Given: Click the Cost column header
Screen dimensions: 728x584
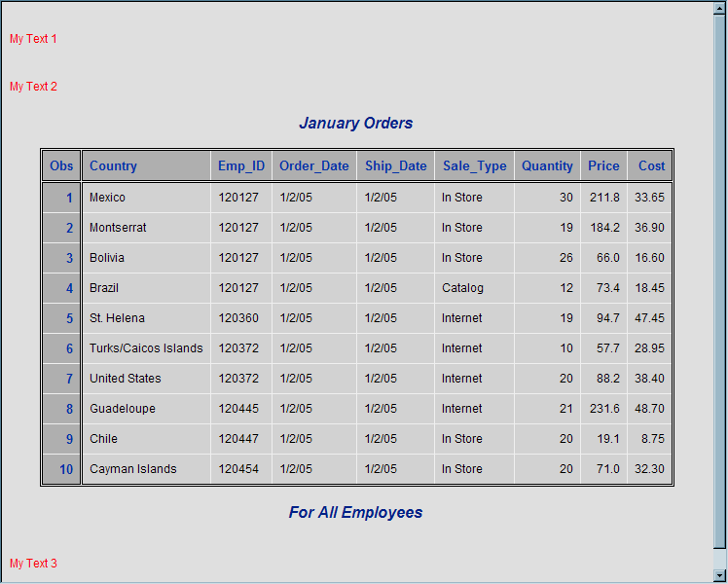Looking at the screenshot, I should click(651, 166).
